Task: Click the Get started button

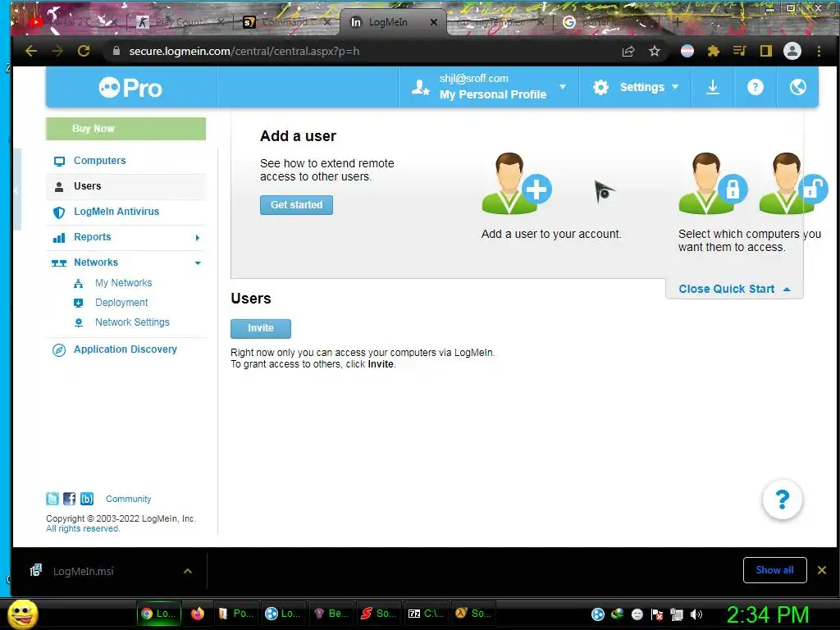Action: click(x=296, y=204)
